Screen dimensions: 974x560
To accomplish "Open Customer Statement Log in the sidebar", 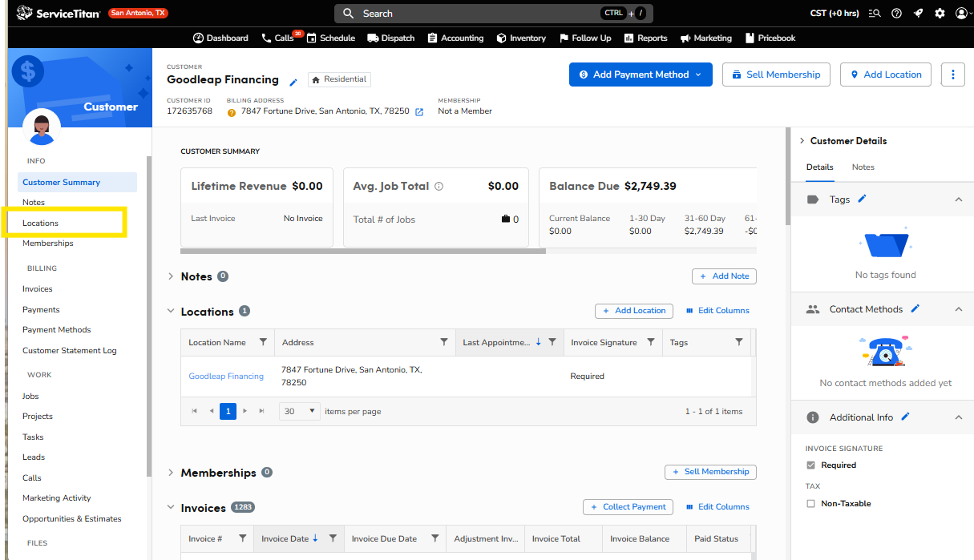I will point(70,351).
